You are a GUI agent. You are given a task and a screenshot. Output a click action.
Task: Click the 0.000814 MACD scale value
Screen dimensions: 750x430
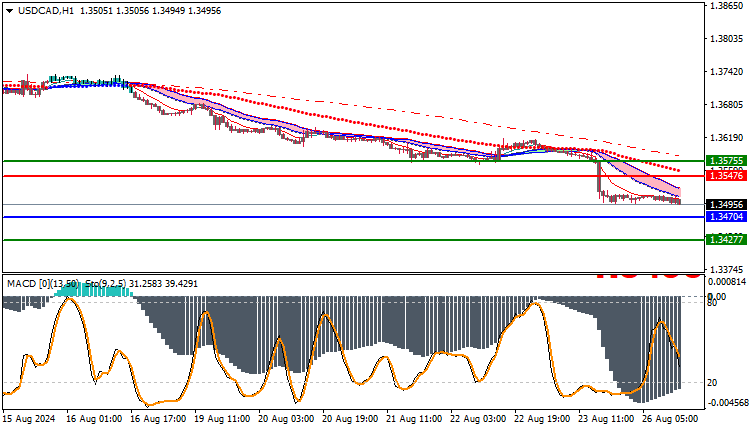727,281
